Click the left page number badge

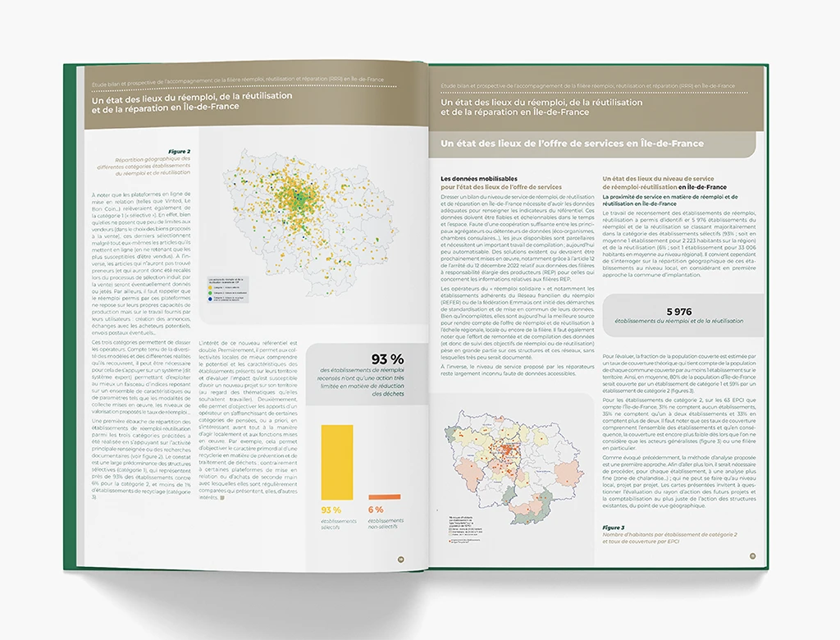401,559
